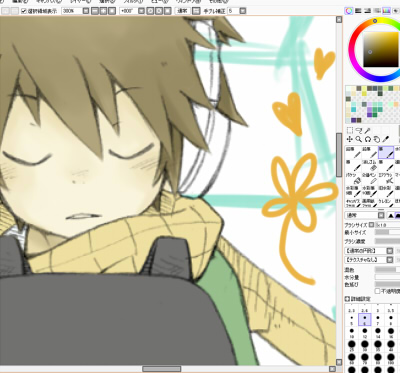Toggle the HSV slider panel icon
This screenshot has height=373, width=400.
368,11
